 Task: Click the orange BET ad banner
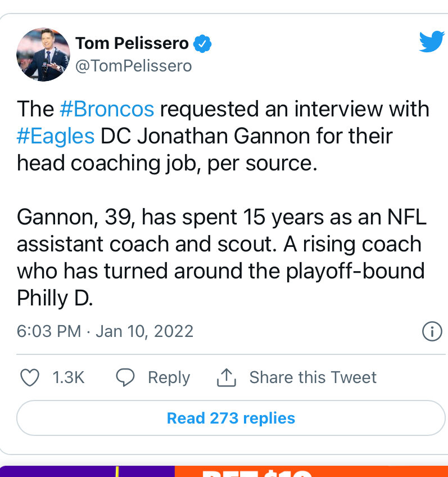coord(311,471)
